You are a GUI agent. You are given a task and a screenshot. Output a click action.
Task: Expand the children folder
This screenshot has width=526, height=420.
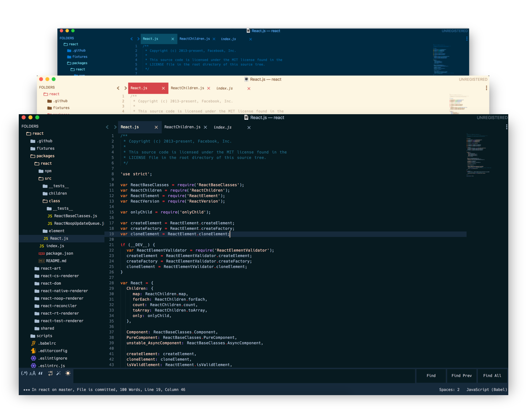[x=55, y=194]
